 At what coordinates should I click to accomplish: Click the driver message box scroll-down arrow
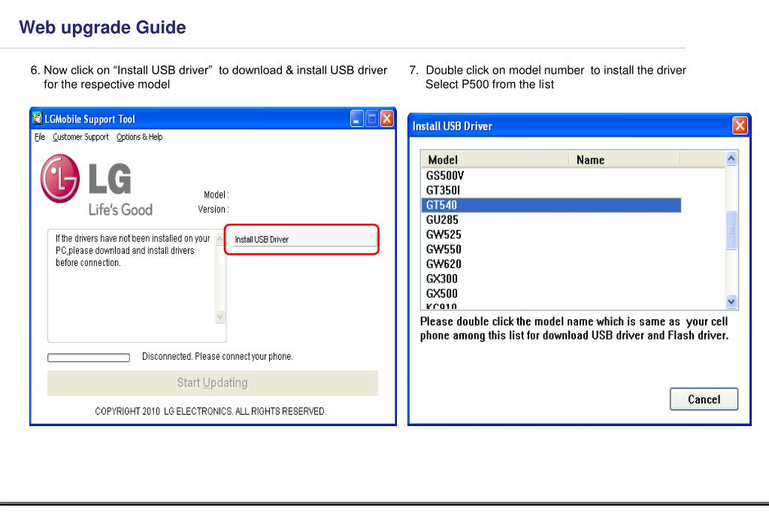point(220,317)
